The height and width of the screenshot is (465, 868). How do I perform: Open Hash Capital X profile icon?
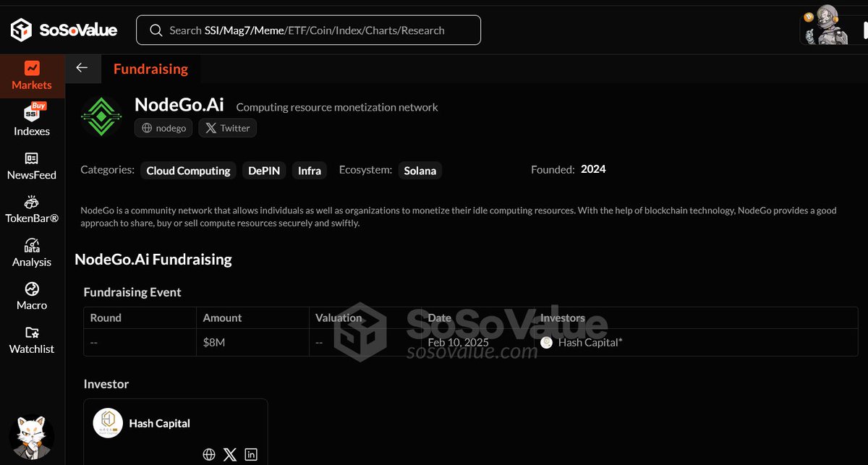(230, 455)
